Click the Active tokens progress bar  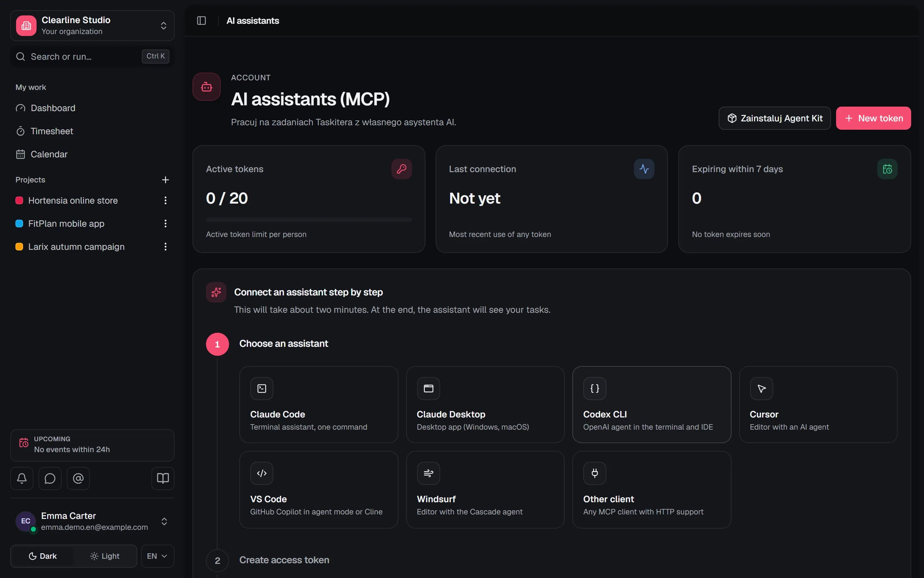pos(309,220)
